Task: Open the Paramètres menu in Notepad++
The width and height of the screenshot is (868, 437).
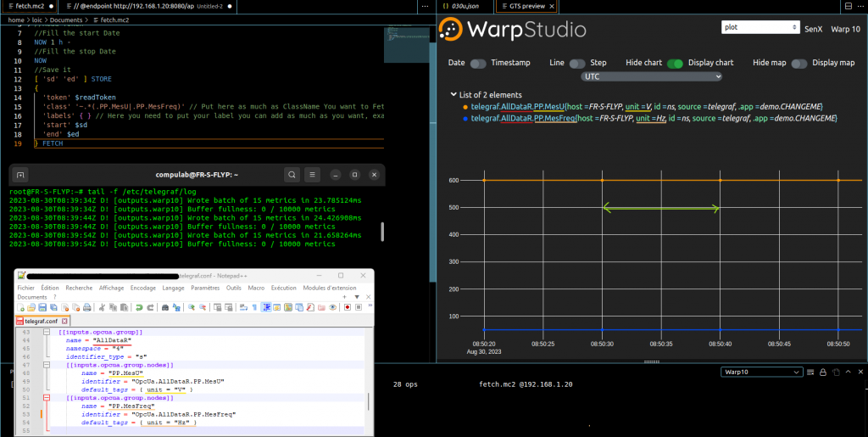Action: (205, 288)
